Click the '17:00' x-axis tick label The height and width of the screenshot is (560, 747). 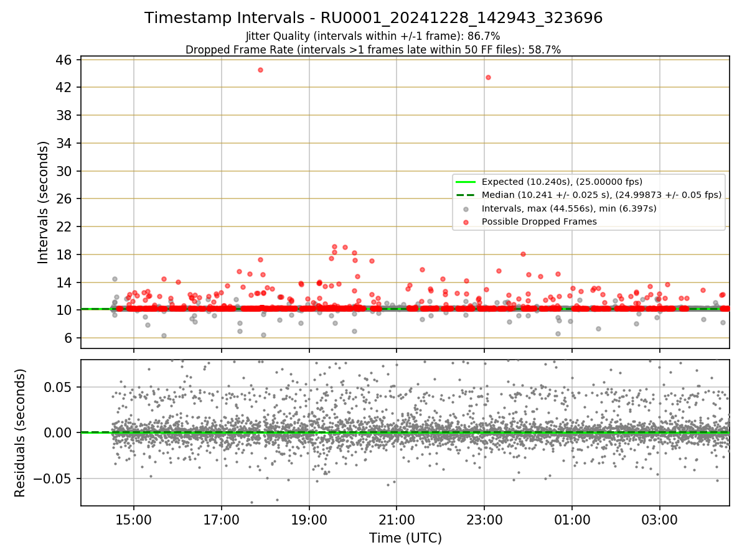click(x=222, y=520)
